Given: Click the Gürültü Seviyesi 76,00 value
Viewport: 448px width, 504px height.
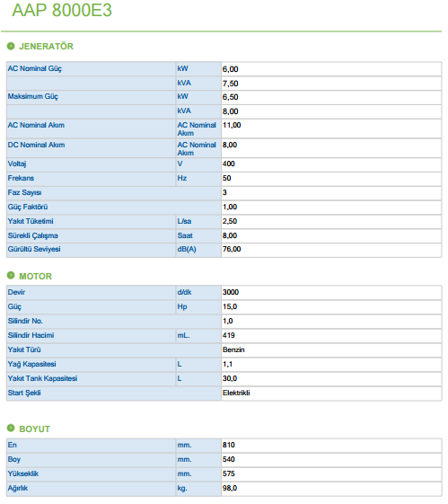Looking at the screenshot, I should tap(232, 249).
